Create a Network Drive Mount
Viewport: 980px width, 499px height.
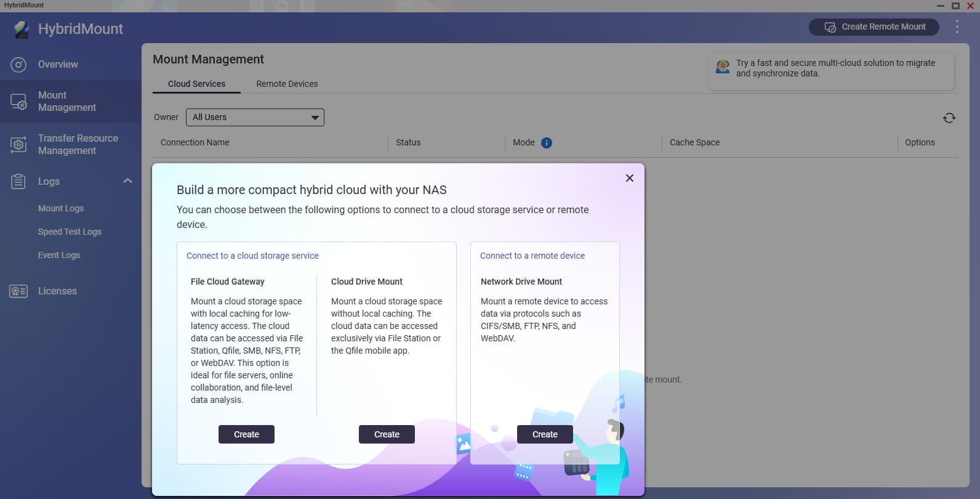(545, 434)
